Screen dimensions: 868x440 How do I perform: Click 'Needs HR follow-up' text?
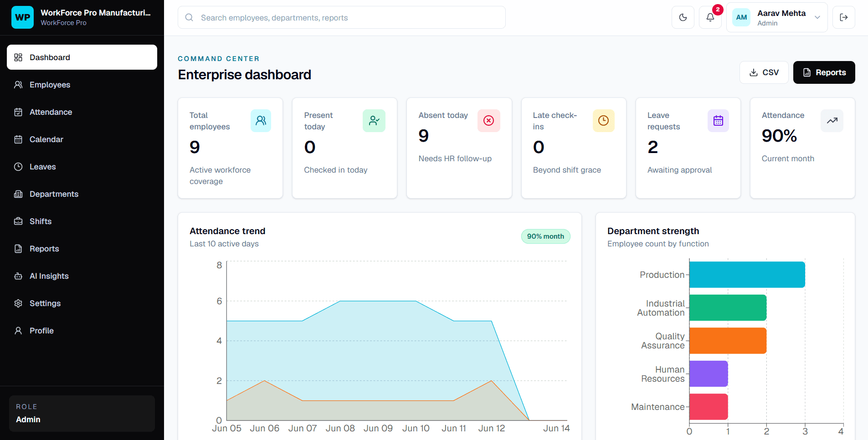pos(455,159)
